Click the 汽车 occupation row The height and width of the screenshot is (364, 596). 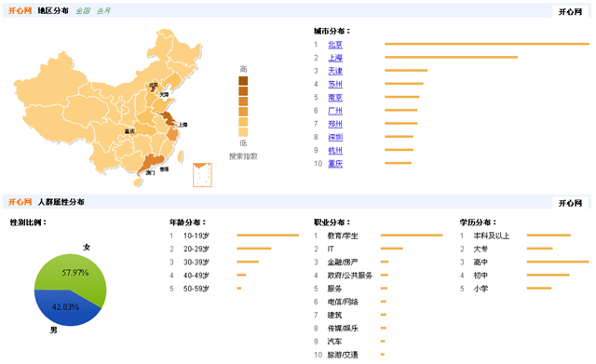[x=349, y=342]
